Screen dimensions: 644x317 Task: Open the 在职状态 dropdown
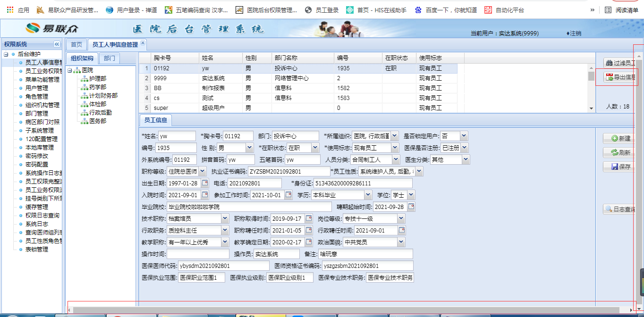[x=315, y=148]
